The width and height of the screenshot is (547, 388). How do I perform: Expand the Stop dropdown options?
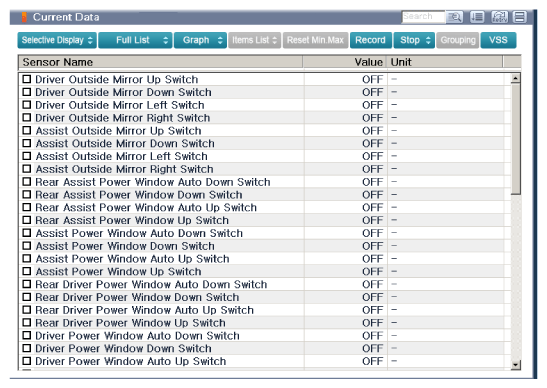(x=414, y=40)
